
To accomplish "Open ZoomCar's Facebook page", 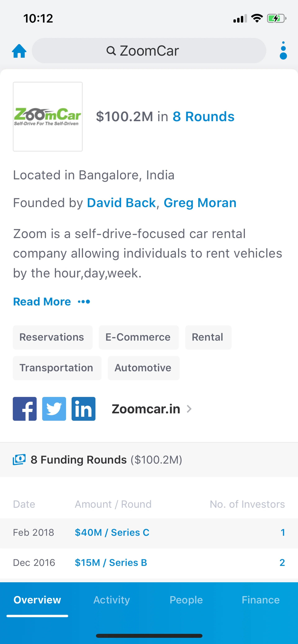I will point(25,409).
